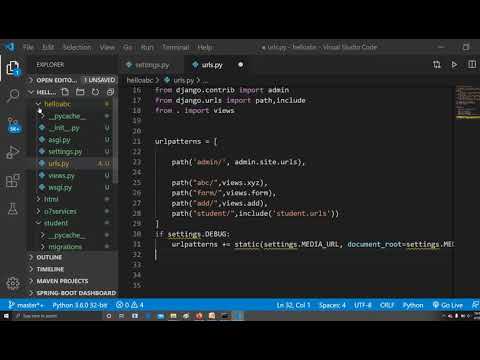
Task: Open the Edit menu
Action: tap(48, 47)
